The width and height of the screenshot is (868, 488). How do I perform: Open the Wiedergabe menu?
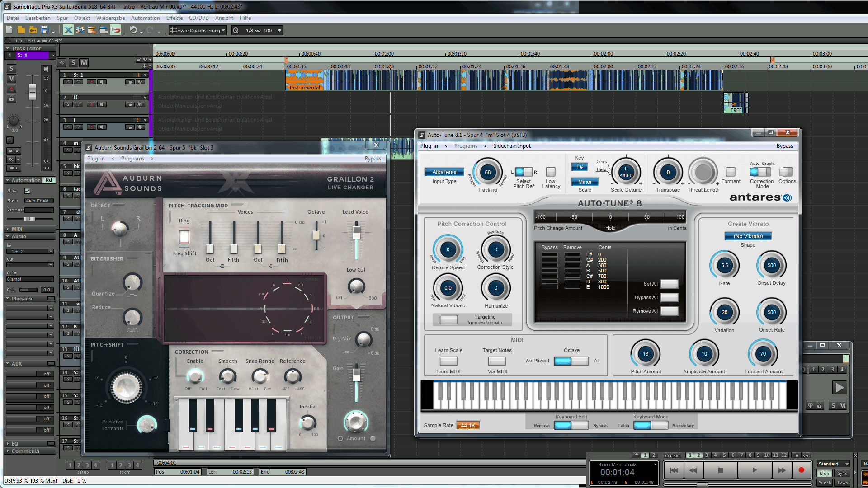click(x=110, y=18)
